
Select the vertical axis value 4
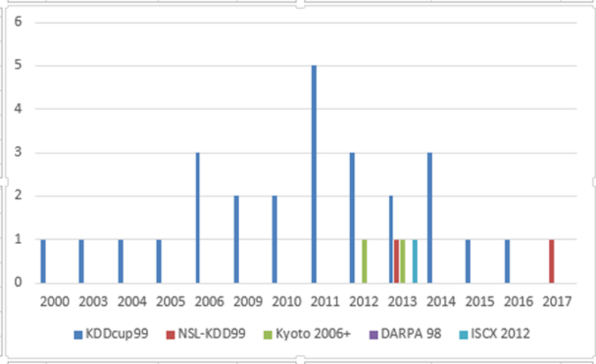(x=18, y=109)
